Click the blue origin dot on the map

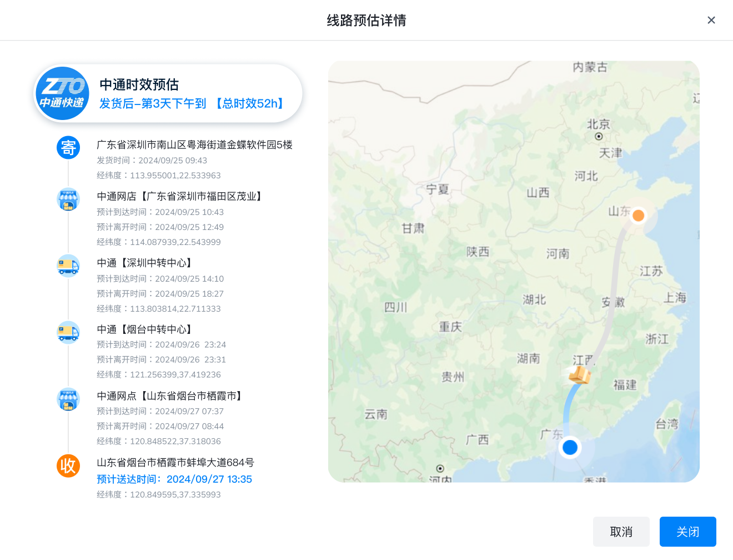click(570, 447)
